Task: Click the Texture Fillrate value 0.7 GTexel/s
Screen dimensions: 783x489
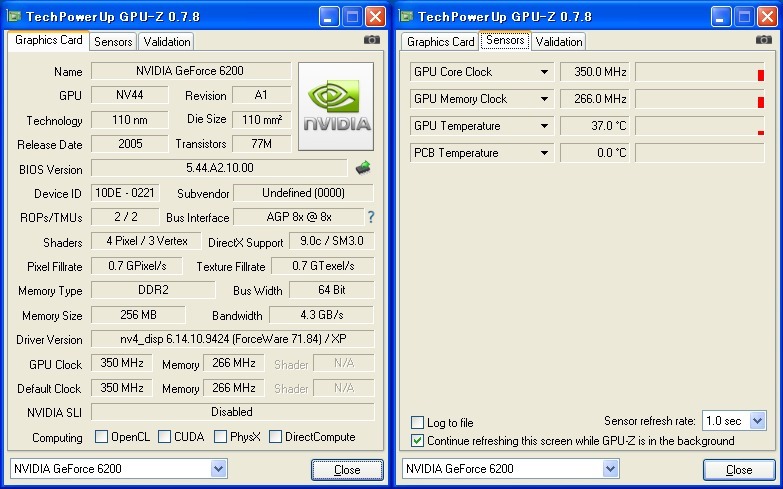Action: click(323, 266)
